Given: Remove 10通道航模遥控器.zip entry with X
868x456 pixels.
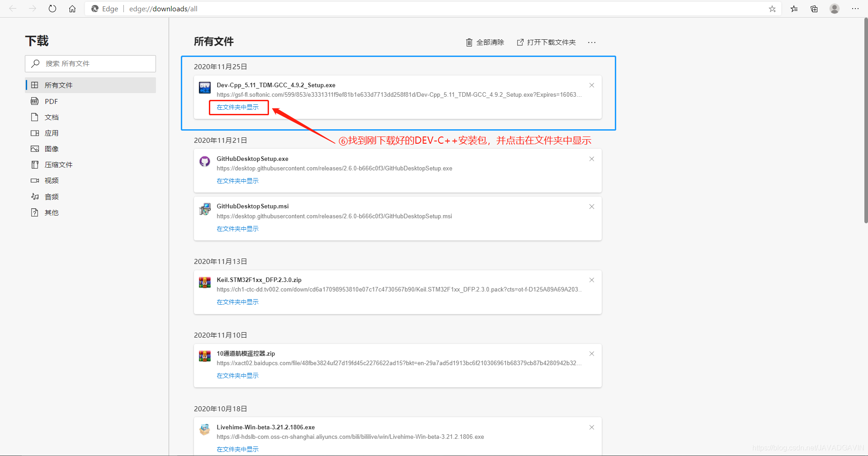Looking at the screenshot, I should tap(592, 353).
